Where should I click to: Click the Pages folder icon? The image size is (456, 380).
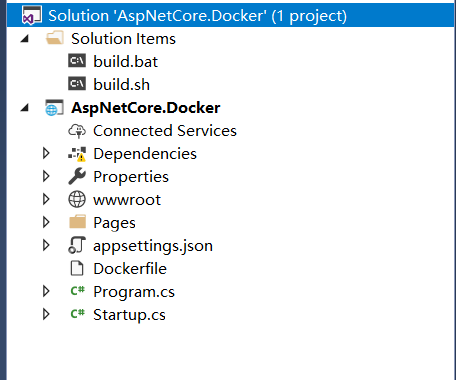(77, 222)
